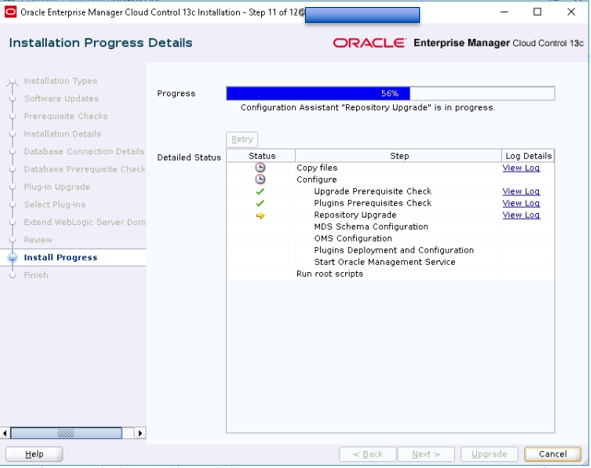The width and height of the screenshot is (591, 468).
Task: Cancel the installation with the Cancel button
Action: 553,454
